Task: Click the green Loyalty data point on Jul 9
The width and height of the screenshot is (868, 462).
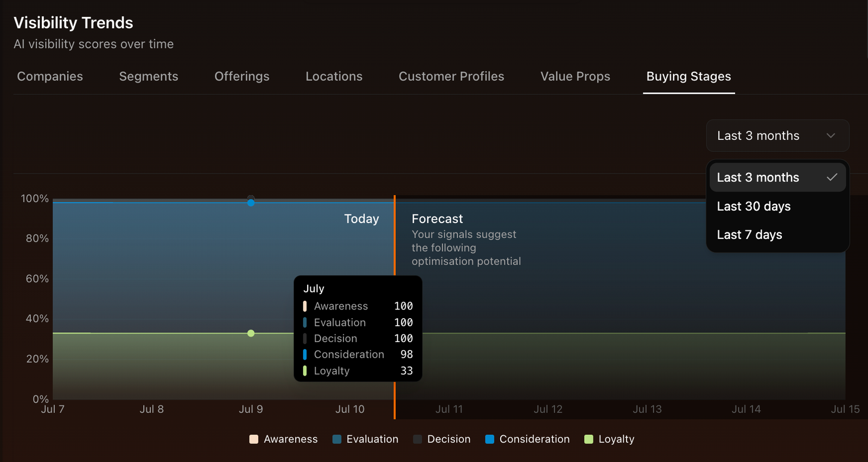Action: (251, 333)
